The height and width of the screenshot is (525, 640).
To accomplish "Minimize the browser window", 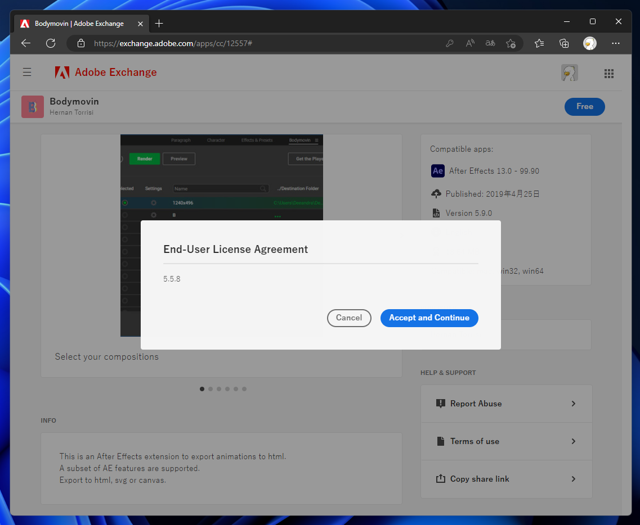I will (567, 21).
